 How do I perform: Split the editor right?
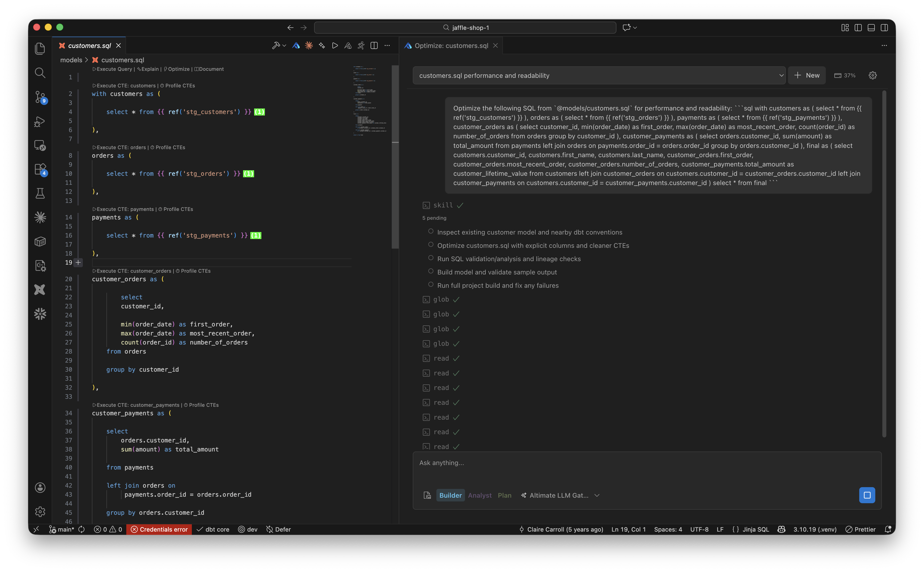(374, 45)
